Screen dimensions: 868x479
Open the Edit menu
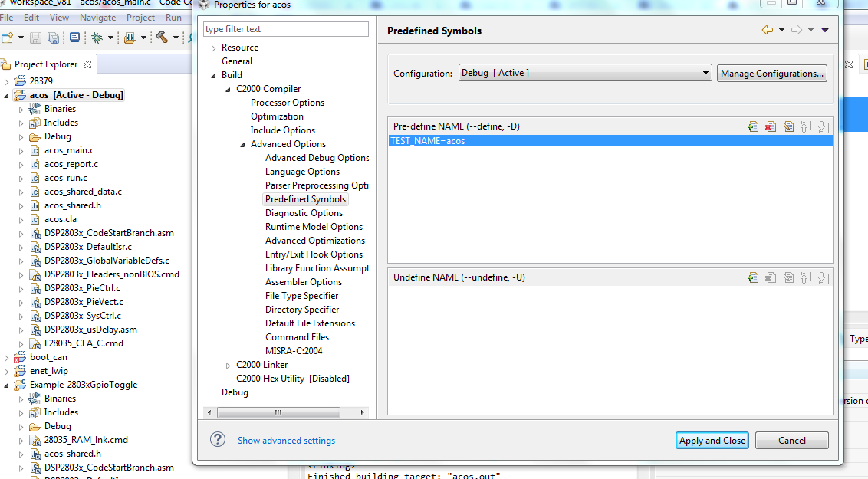point(31,18)
